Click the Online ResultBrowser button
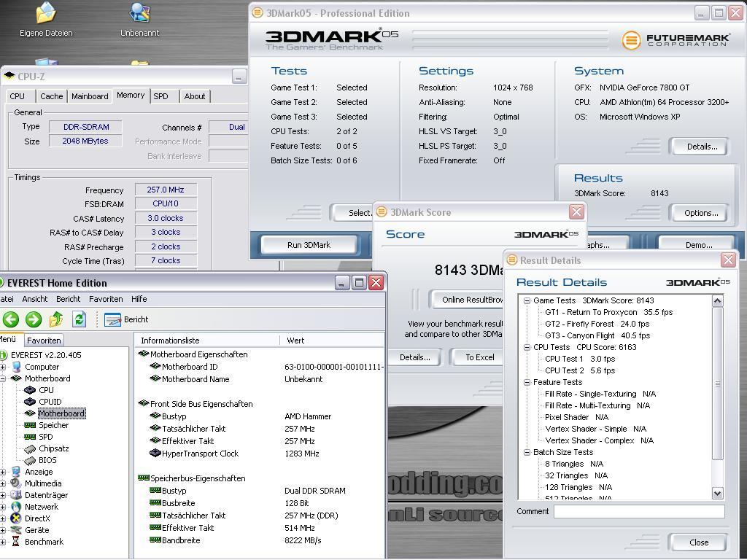The height and width of the screenshot is (560, 747). pyautogui.click(x=468, y=300)
